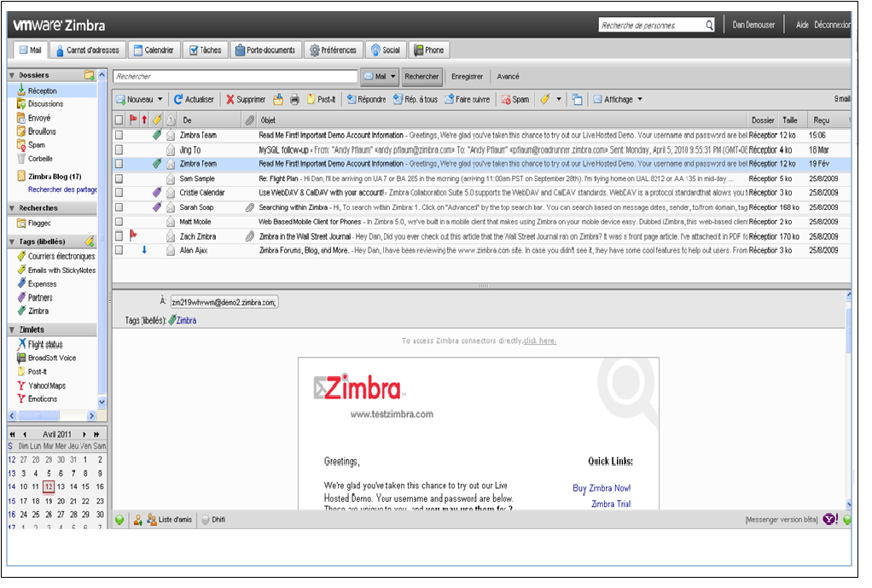Viewport: 872px width, 588px height.
Task: Open the Porte-documents tab
Action: [x=266, y=50]
